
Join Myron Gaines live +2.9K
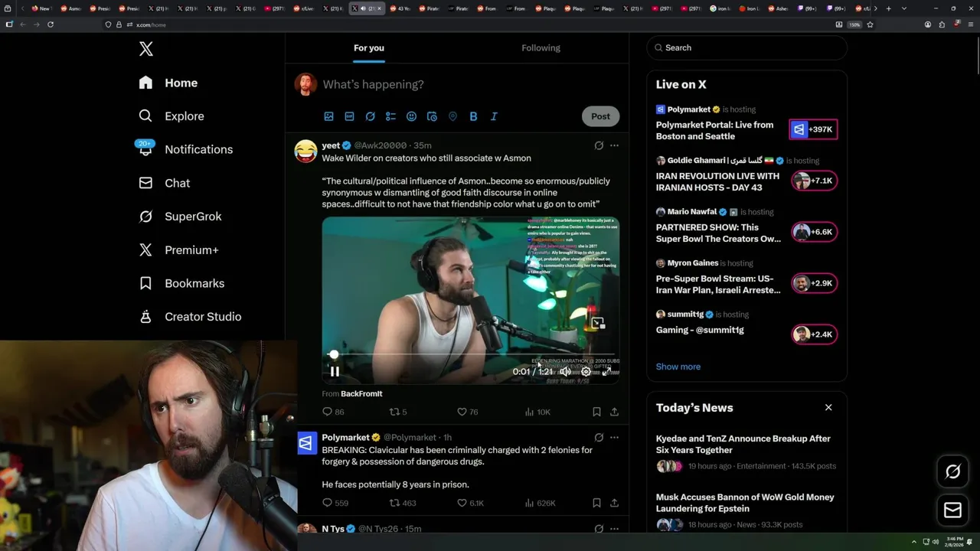(x=815, y=283)
